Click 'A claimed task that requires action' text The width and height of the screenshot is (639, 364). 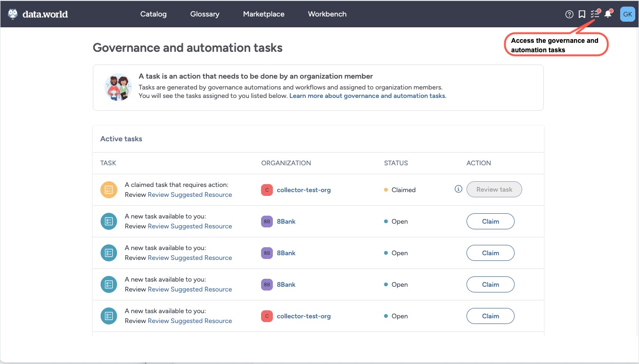[176, 185]
